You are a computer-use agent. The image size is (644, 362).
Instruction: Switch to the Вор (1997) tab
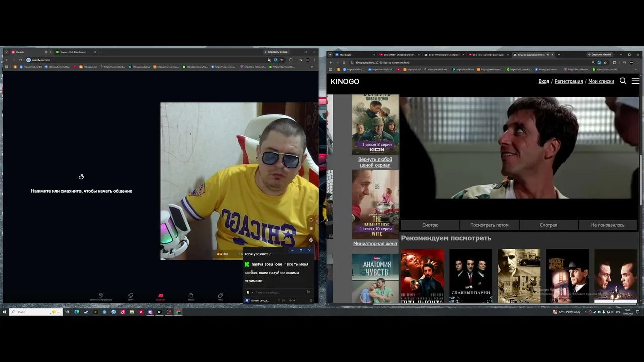444,55
